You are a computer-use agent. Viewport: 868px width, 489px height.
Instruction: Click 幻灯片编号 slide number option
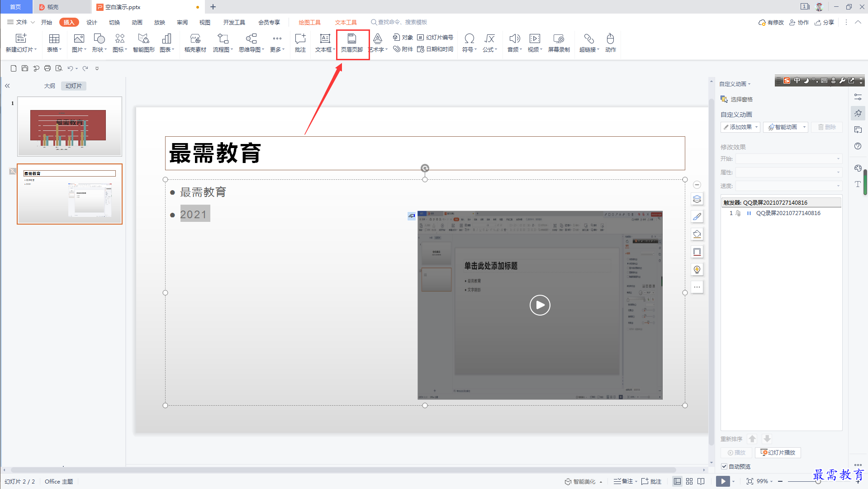tap(435, 38)
